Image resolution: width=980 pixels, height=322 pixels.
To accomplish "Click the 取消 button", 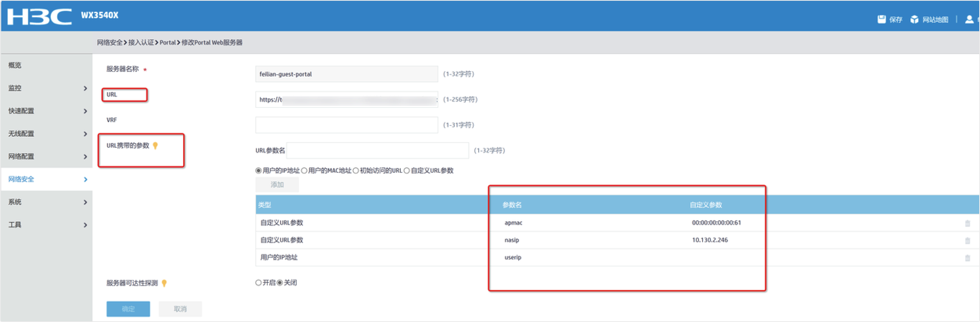I will click(x=180, y=309).
